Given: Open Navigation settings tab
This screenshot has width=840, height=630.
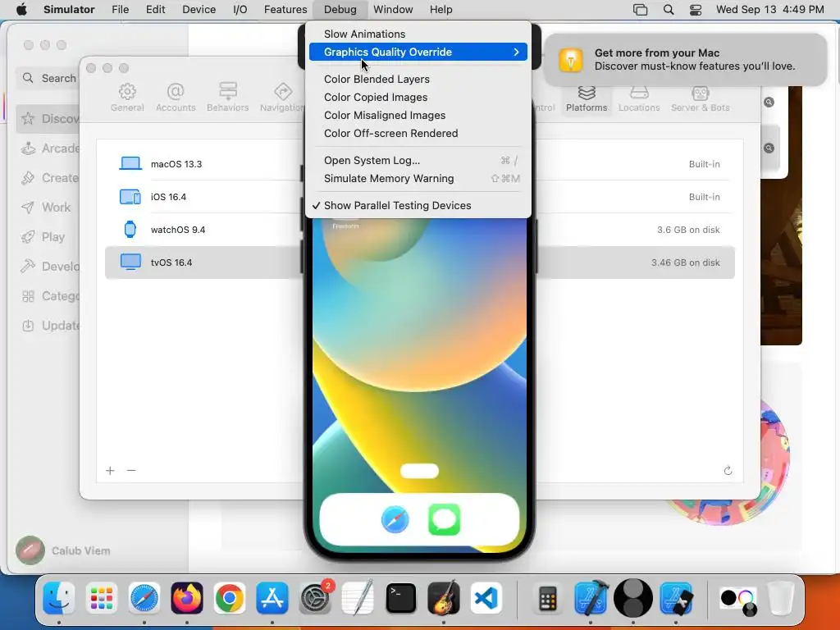Looking at the screenshot, I should coord(282,98).
